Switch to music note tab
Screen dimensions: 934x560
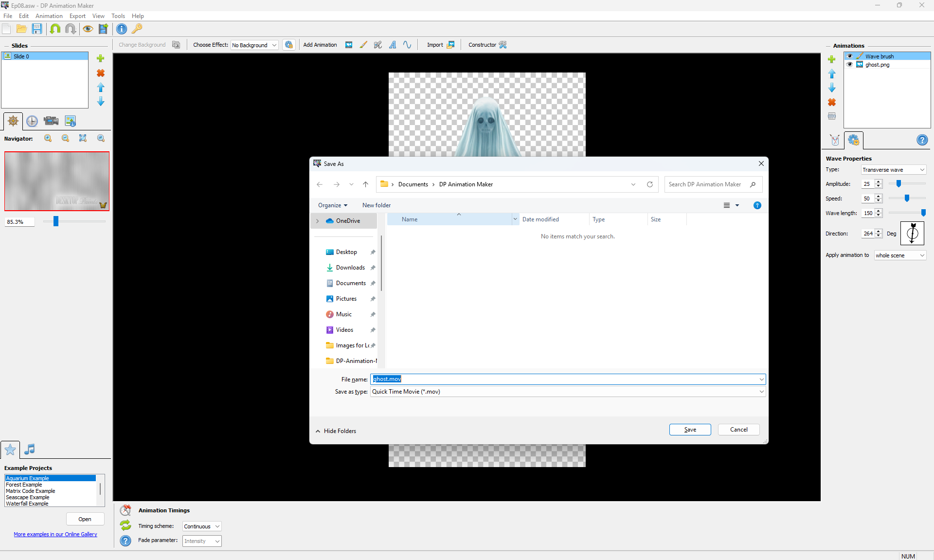(29, 449)
